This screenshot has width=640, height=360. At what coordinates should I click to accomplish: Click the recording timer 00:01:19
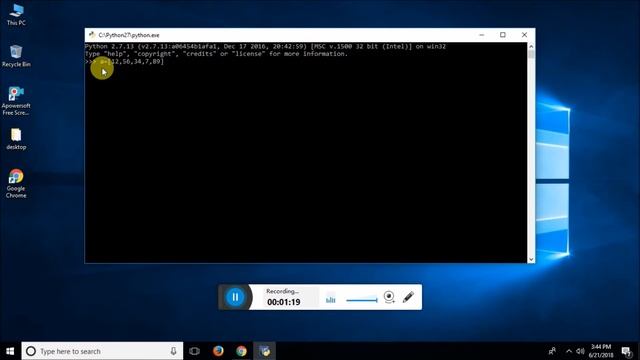[284, 302]
